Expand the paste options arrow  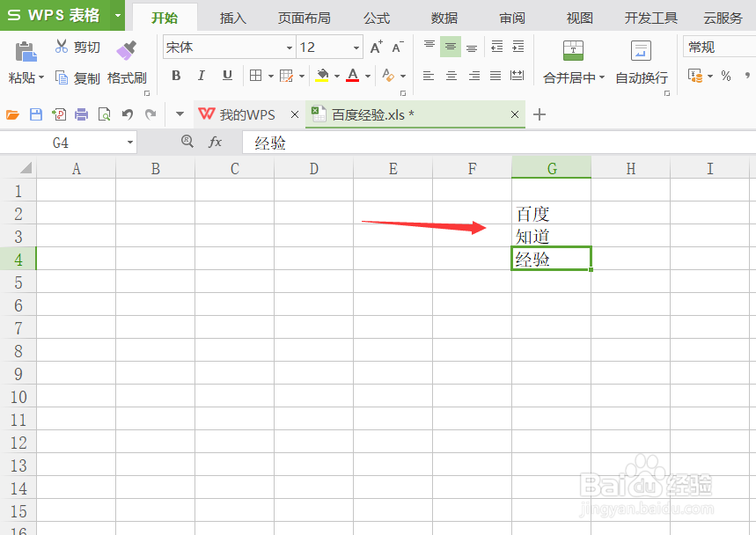coord(41,77)
